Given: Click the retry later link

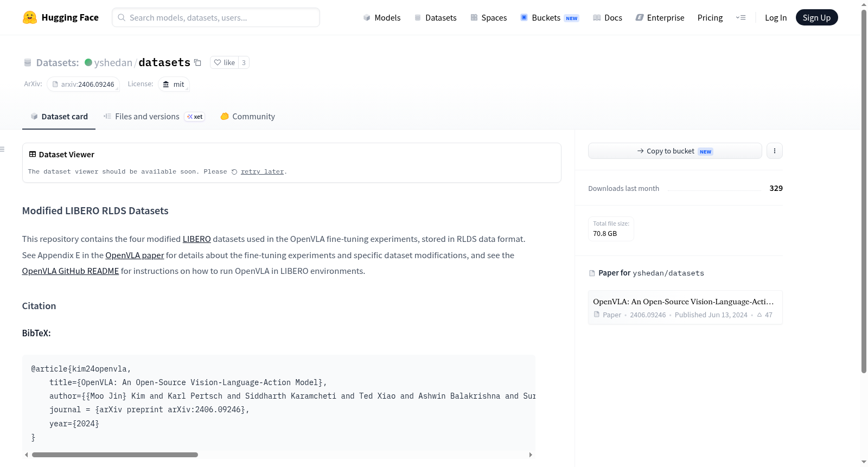Looking at the screenshot, I should pyautogui.click(x=263, y=172).
